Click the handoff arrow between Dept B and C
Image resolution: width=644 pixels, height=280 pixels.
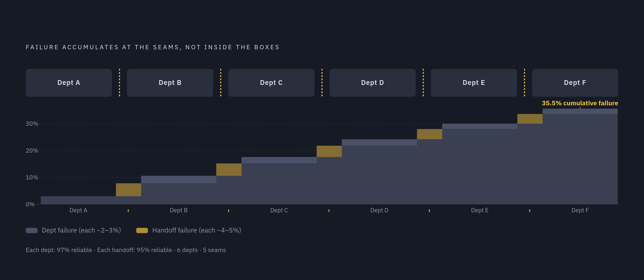pyautogui.click(x=228, y=211)
